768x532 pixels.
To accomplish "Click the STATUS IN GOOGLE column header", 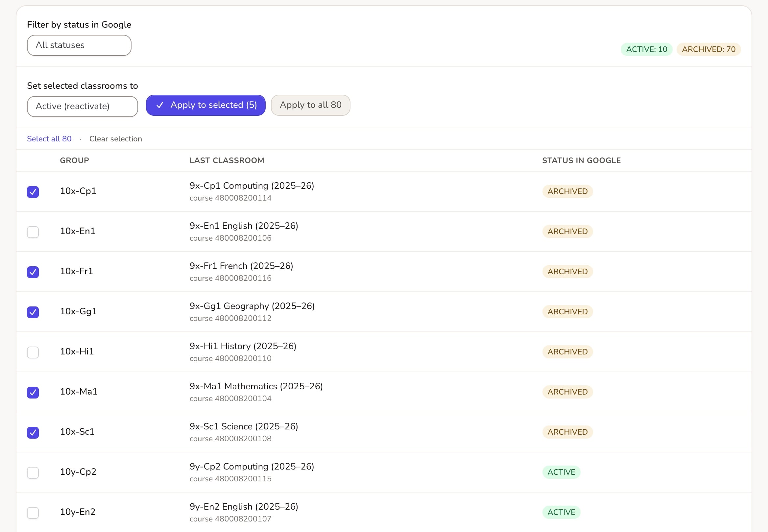I will pyautogui.click(x=581, y=160).
